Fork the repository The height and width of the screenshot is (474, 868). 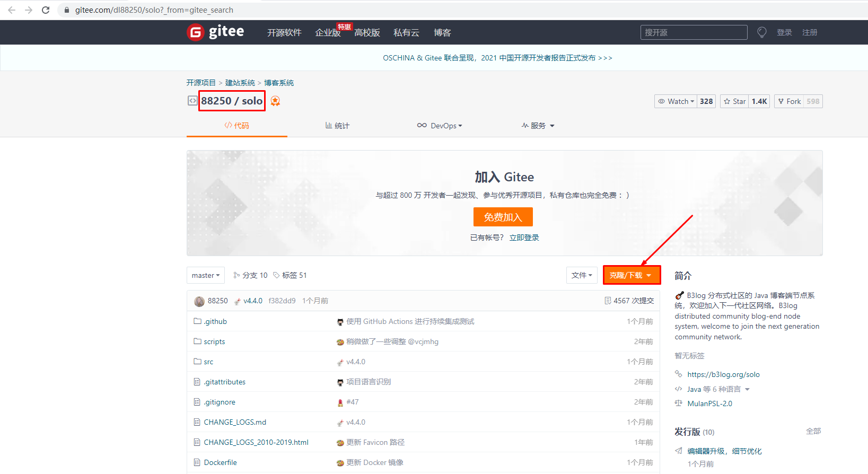click(789, 101)
